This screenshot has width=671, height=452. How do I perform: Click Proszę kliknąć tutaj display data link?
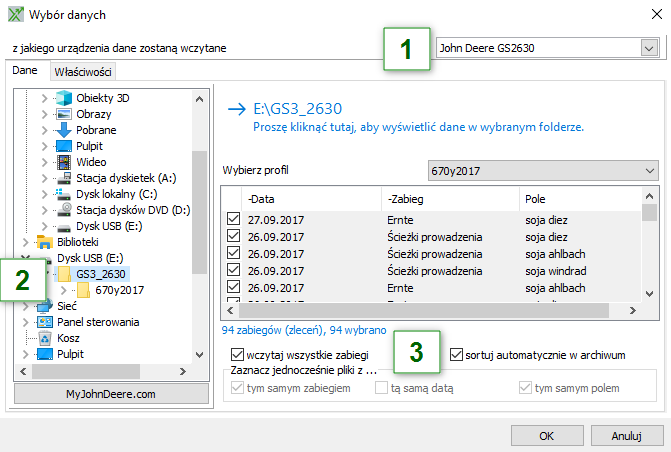click(419, 127)
